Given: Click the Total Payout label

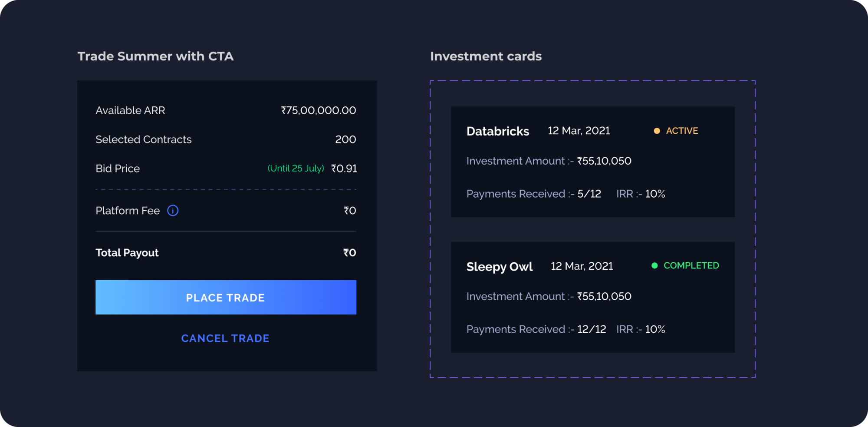Looking at the screenshot, I should pos(127,253).
